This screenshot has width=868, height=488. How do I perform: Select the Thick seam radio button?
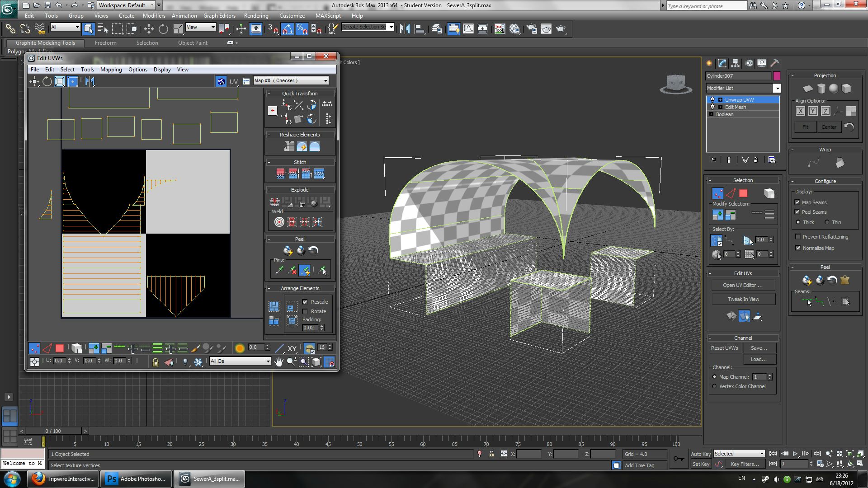(798, 222)
